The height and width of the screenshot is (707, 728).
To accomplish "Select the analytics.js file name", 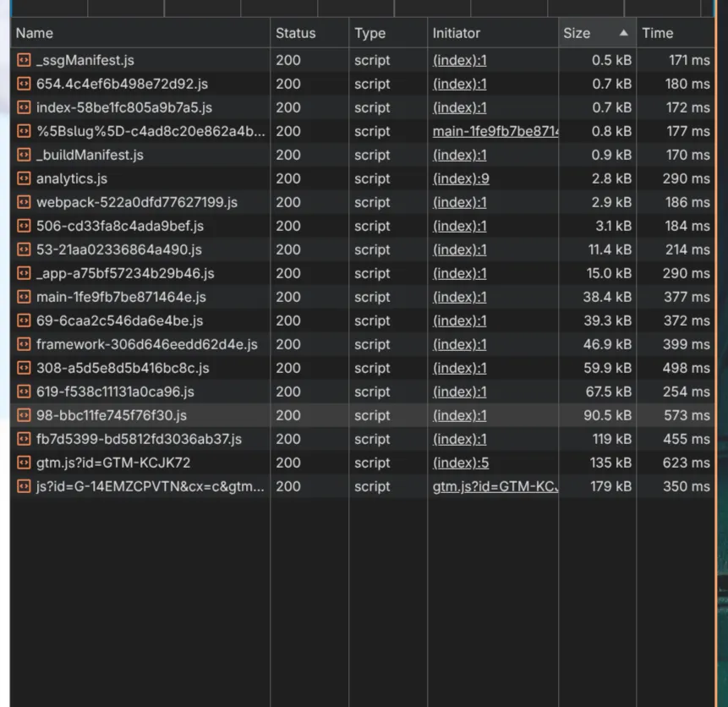I will (72, 178).
